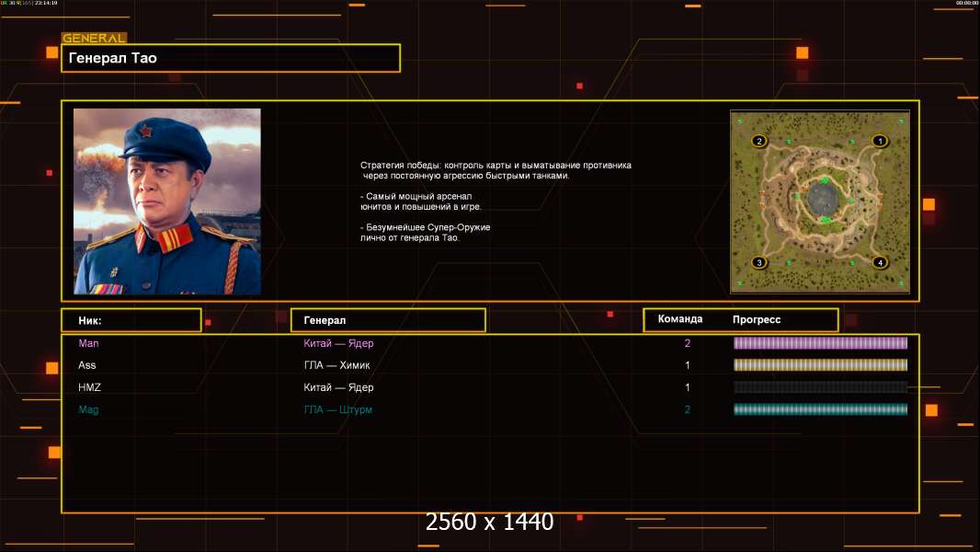980x552 pixels.
Task: Click the Команда column header
Action: (680, 319)
